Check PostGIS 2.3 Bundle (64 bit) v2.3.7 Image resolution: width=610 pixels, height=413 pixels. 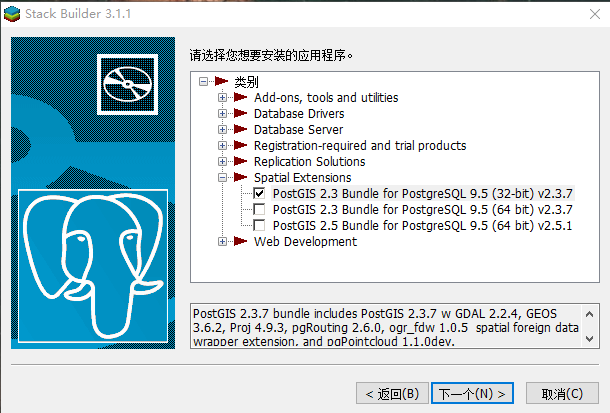[259, 209]
